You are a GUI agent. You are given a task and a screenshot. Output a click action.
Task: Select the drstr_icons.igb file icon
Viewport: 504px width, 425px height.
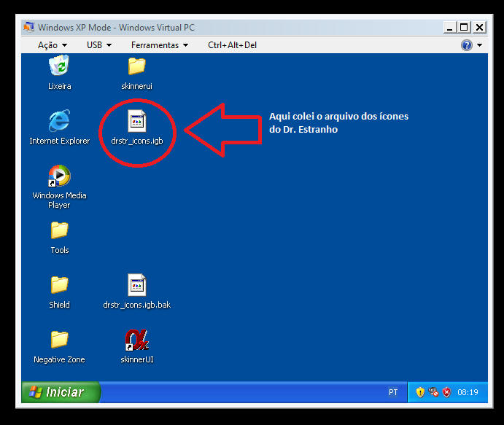point(137,121)
